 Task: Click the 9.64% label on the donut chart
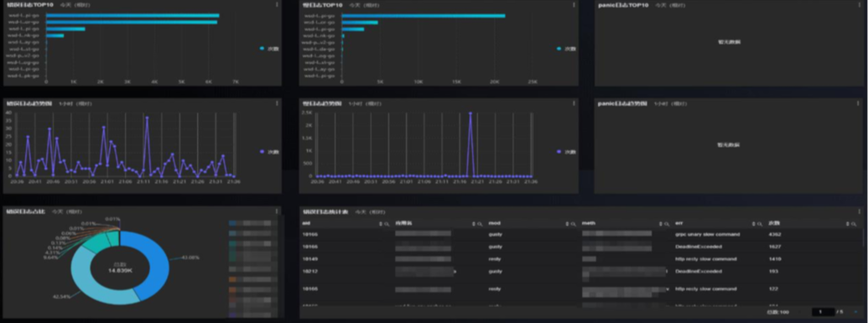pos(50,257)
